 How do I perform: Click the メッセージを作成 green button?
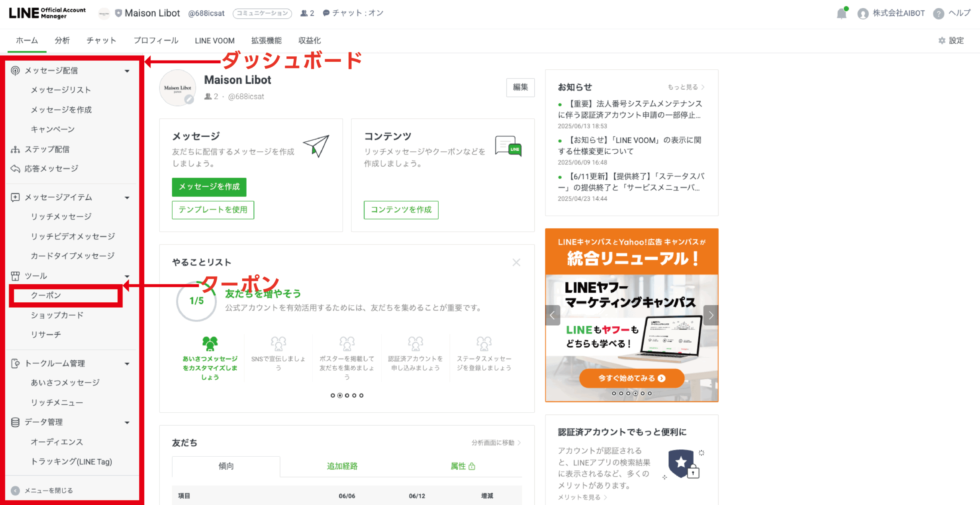click(x=209, y=187)
